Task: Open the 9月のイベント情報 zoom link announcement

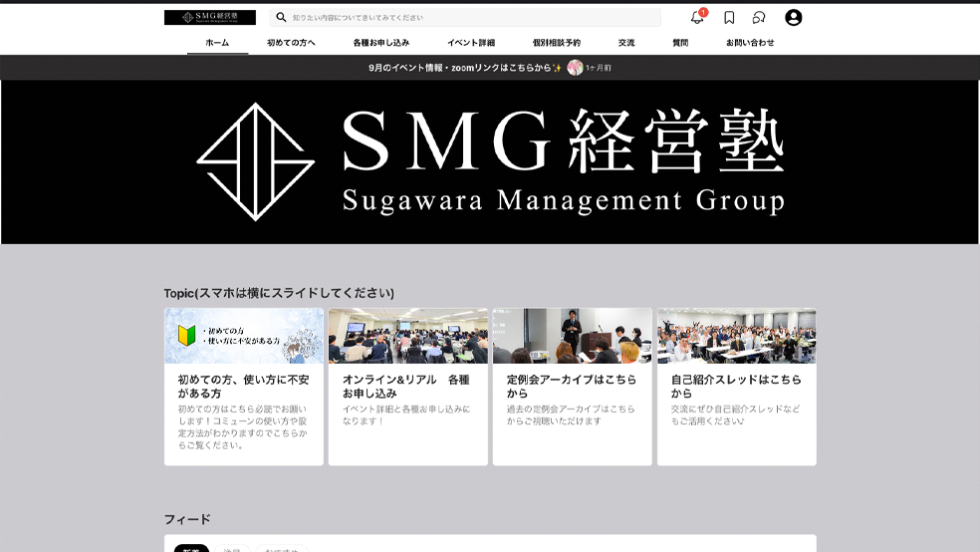Action: click(465, 68)
